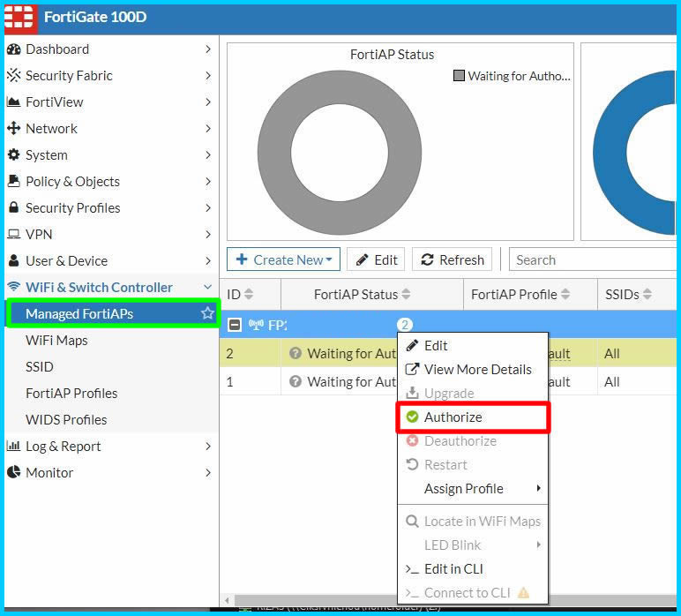Click the Search input field
Viewport: 681px width, 616px height.
pyautogui.click(x=593, y=259)
